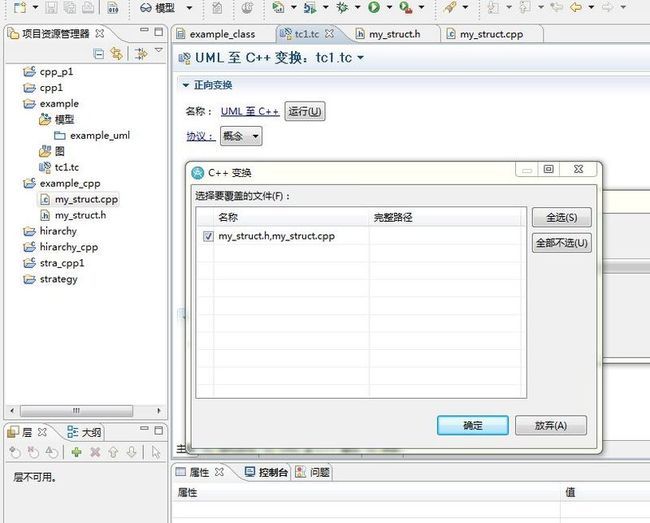The image size is (650, 523).
Task: Open the 控制台 console tab
Action: pos(266,472)
